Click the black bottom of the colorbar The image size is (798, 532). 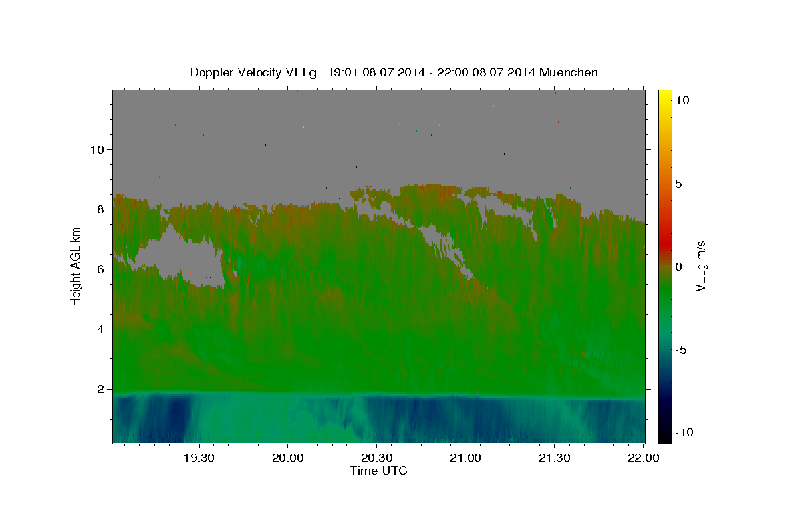(x=665, y=438)
